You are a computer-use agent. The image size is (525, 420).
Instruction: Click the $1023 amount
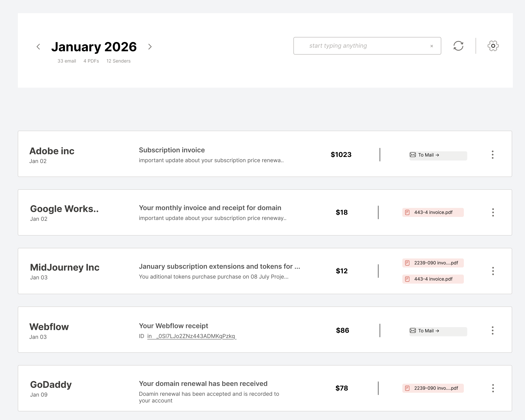tap(341, 155)
